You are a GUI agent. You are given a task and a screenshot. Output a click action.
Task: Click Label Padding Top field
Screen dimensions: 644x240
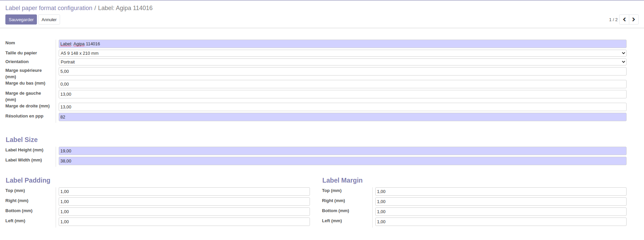click(x=184, y=191)
